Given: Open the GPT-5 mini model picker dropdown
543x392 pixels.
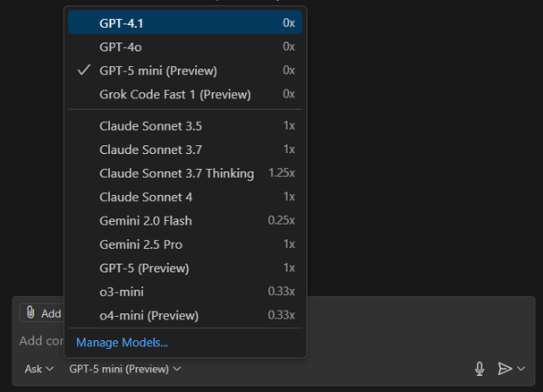Looking at the screenshot, I should tap(125, 369).
